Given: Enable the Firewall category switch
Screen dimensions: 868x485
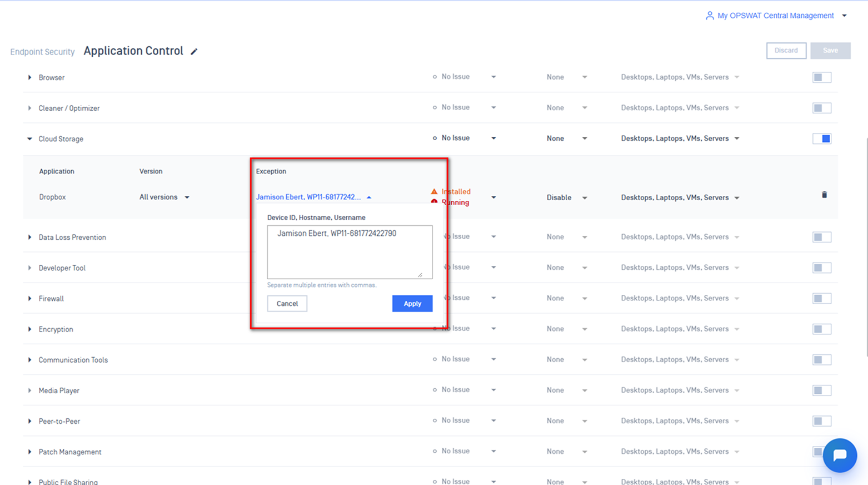Looking at the screenshot, I should (821, 299).
